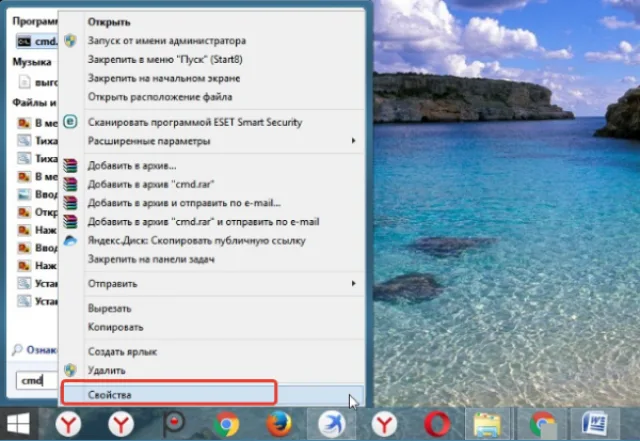Viewport: 640px width, 441px height.
Task: Open Свойства at the menu bottom
Action: [212, 395]
